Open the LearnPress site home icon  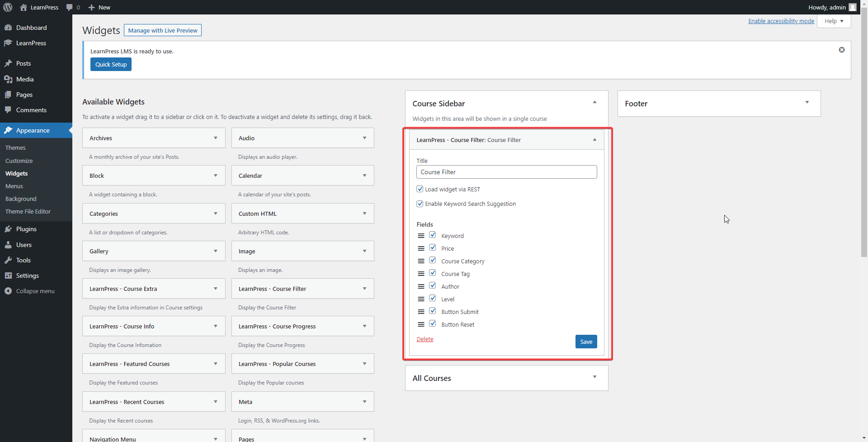tap(24, 7)
